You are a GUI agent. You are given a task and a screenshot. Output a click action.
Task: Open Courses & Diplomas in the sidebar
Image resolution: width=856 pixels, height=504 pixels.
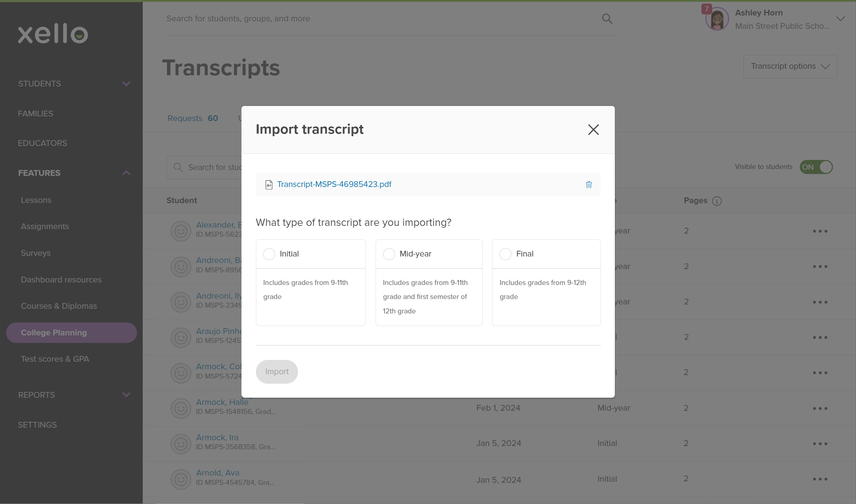pos(59,306)
